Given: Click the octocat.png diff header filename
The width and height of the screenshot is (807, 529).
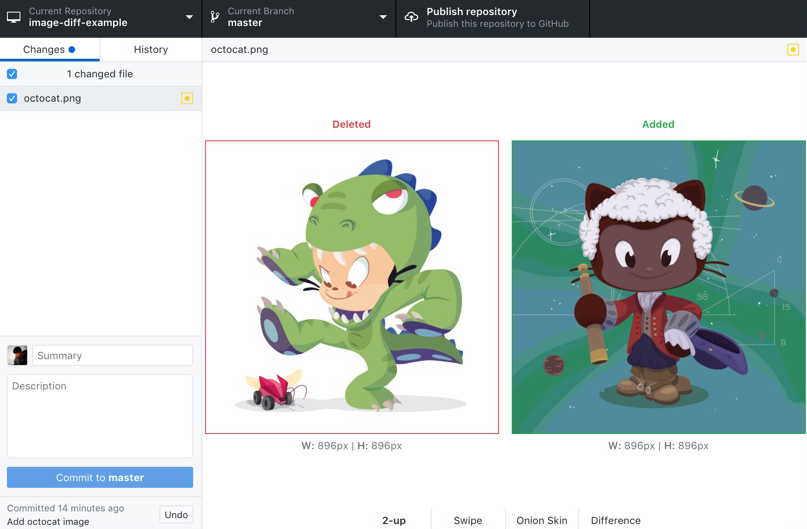Looking at the screenshot, I should point(239,50).
